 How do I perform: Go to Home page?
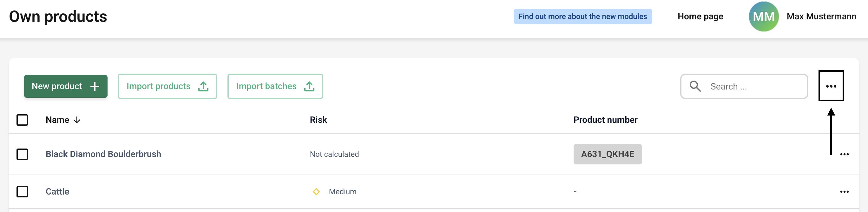(700, 17)
